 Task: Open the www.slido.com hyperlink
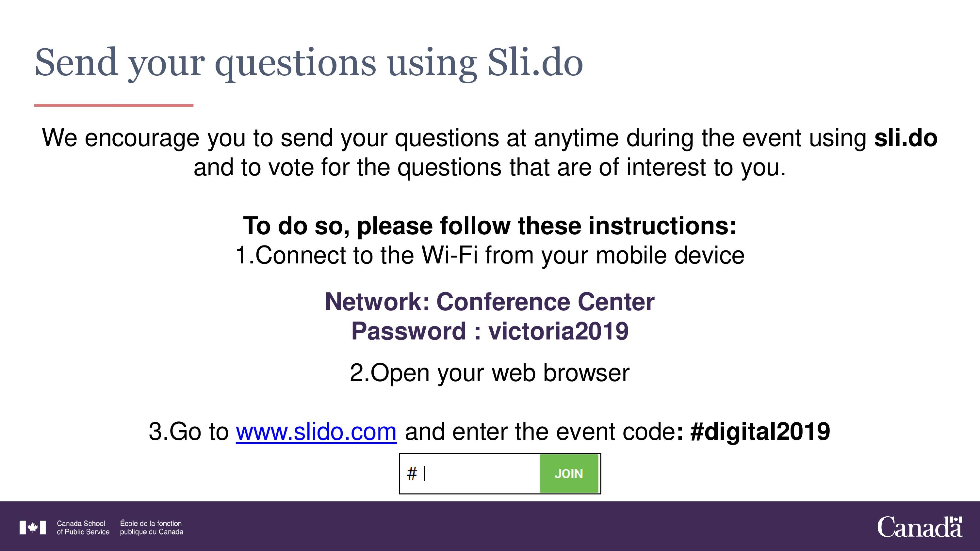click(316, 432)
